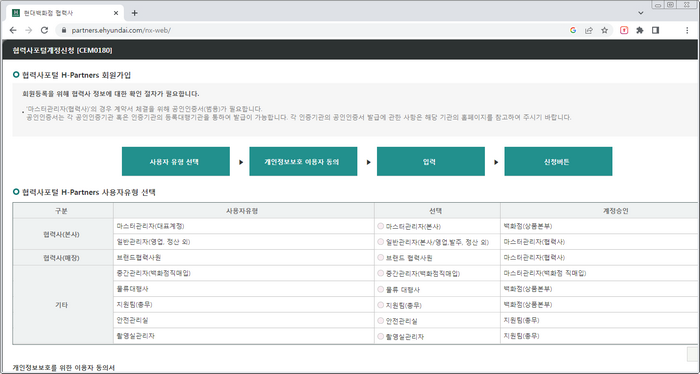Click the 마스터관리자(대표계정) cell
The image size is (700, 374).
[x=244, y=226]
